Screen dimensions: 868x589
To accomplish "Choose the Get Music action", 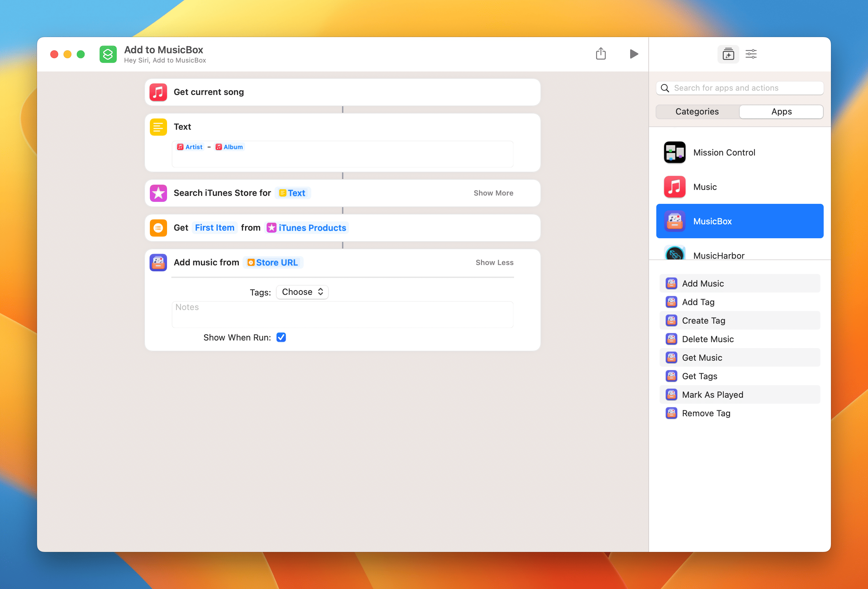I will pyautogui.click(x=740, y=358).
